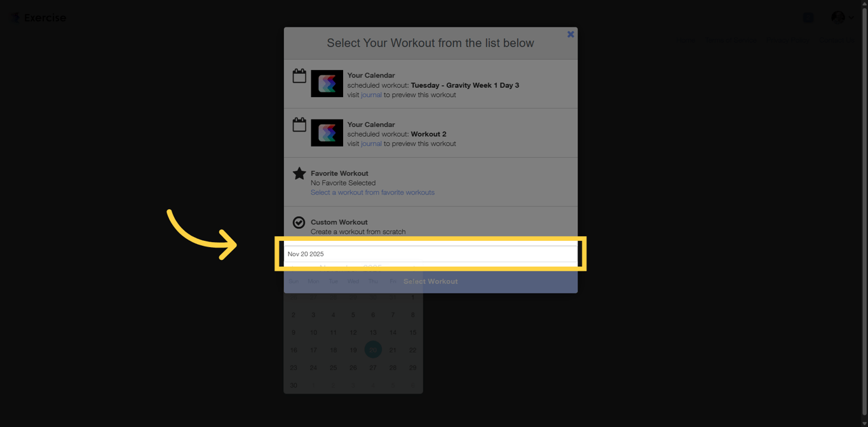Visit the journal link for Workout 2
This screenshot has height=427, width=868.
[x=370, y=144]
